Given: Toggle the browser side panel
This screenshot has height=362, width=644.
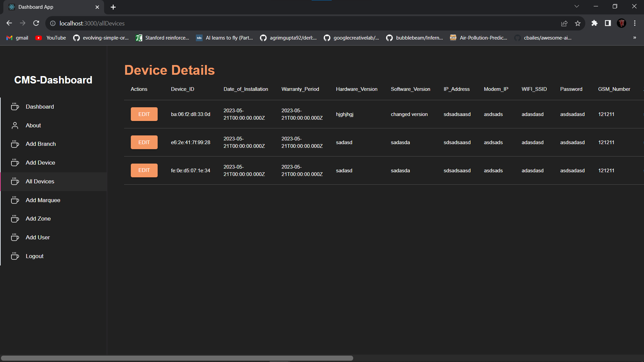Looking at the screenshot, I should point(607,23).
